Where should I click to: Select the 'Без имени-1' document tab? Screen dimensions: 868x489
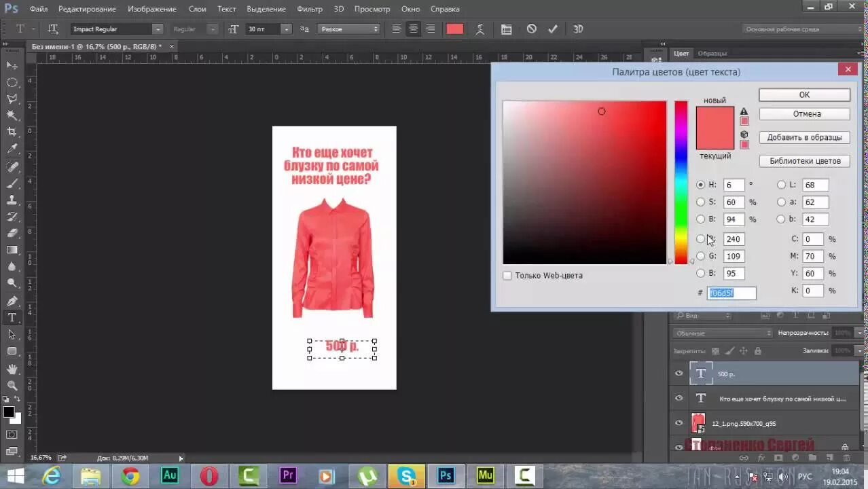97,46
